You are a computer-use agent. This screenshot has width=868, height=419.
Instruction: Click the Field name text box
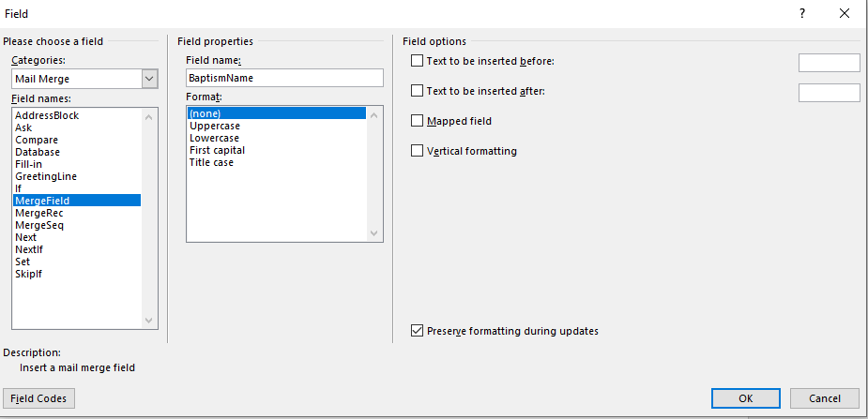click(x=284, y=79)
